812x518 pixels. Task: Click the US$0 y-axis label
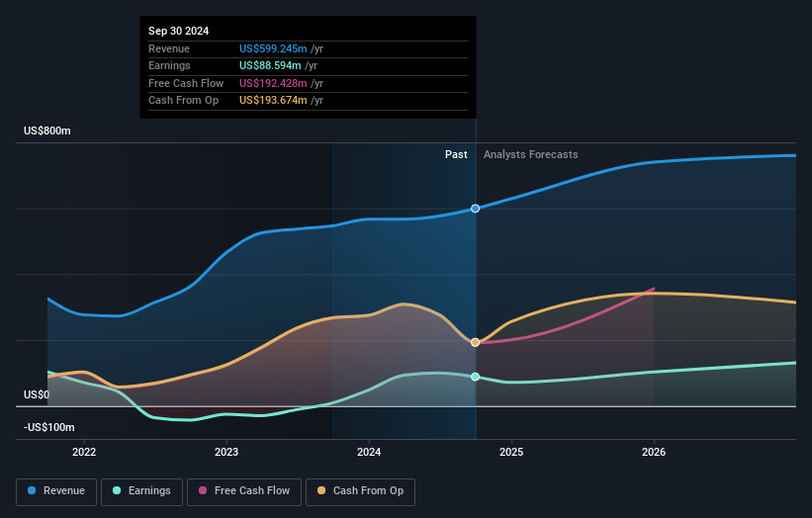pos(37,394)
